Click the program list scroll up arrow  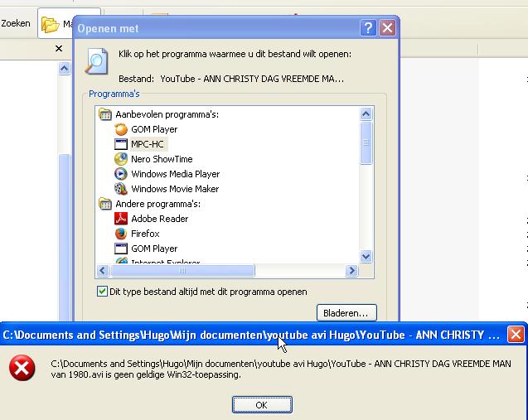366,114
